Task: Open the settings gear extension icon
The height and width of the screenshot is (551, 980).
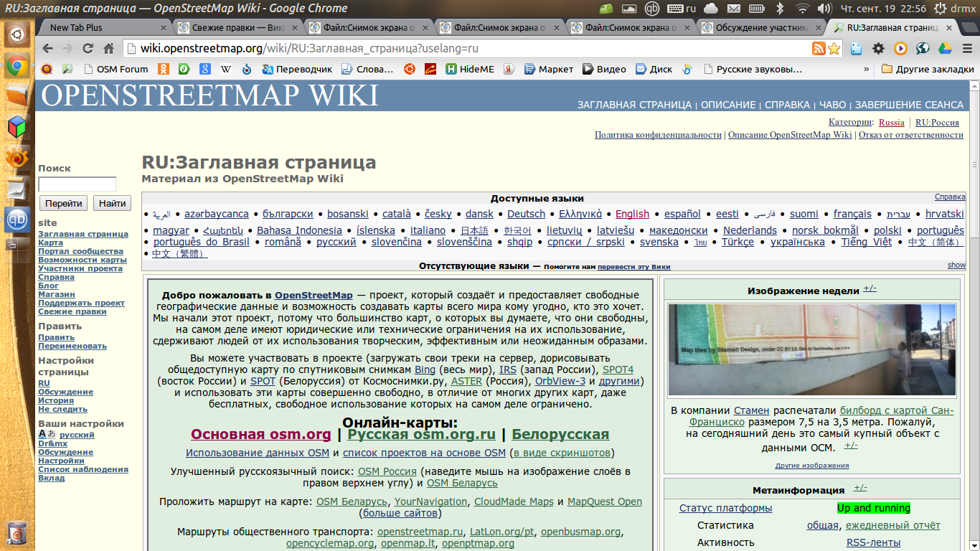Action: pyautogui.click(x=878, y=49)
